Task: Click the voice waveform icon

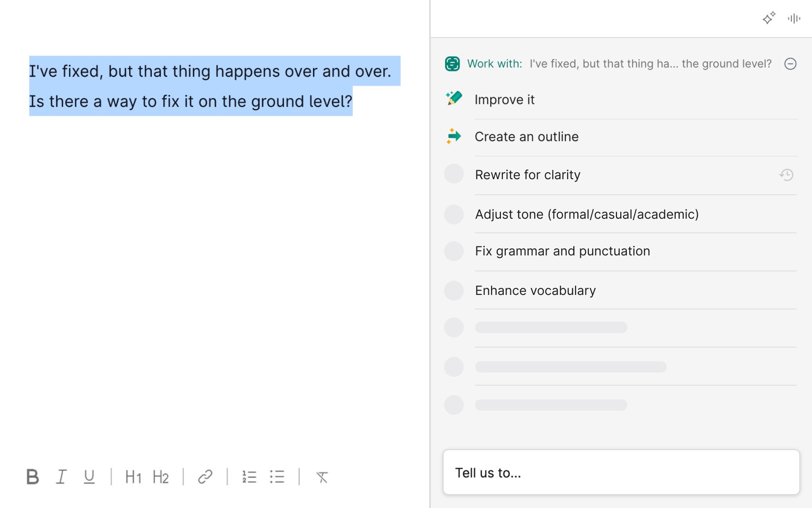Action: pyautogui.click(x=794, y=18)
